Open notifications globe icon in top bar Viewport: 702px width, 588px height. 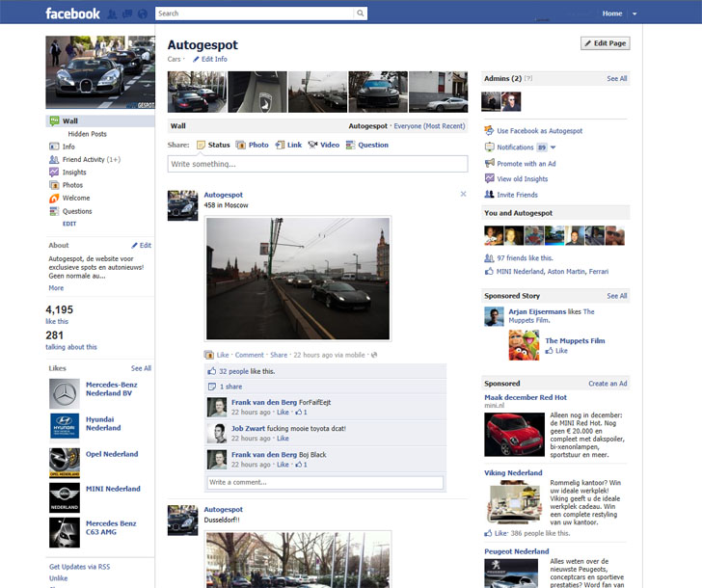coord(143,13)
